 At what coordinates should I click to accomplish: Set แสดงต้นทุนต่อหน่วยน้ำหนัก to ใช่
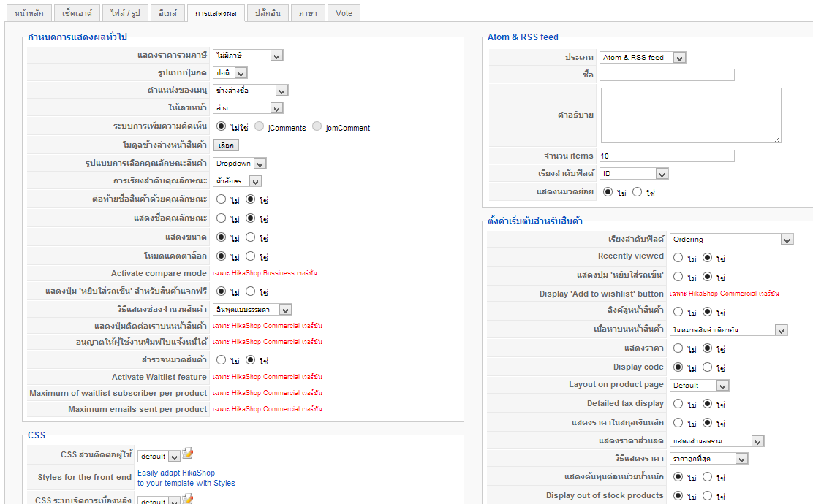pos(707,477)
